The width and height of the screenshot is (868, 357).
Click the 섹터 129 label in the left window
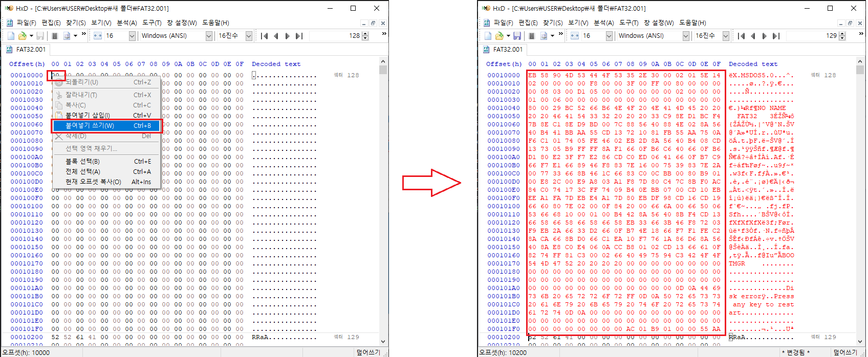click(346, 337)
